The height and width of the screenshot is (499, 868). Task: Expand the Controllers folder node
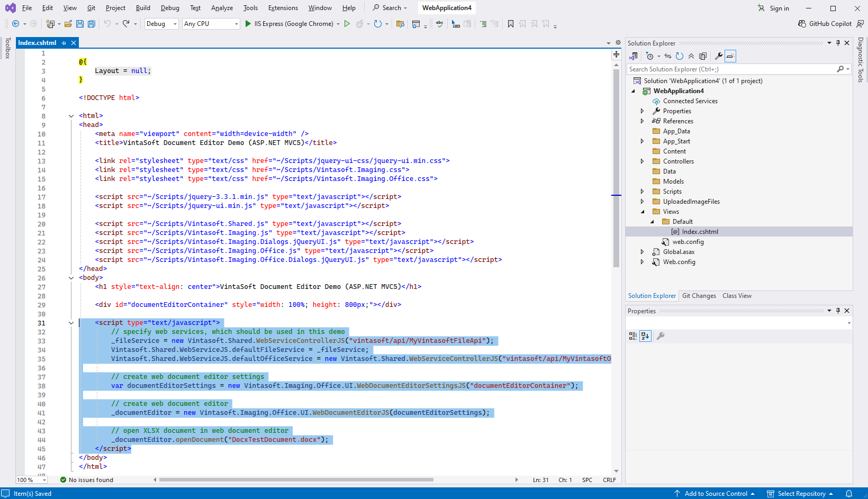coord(642,161)
